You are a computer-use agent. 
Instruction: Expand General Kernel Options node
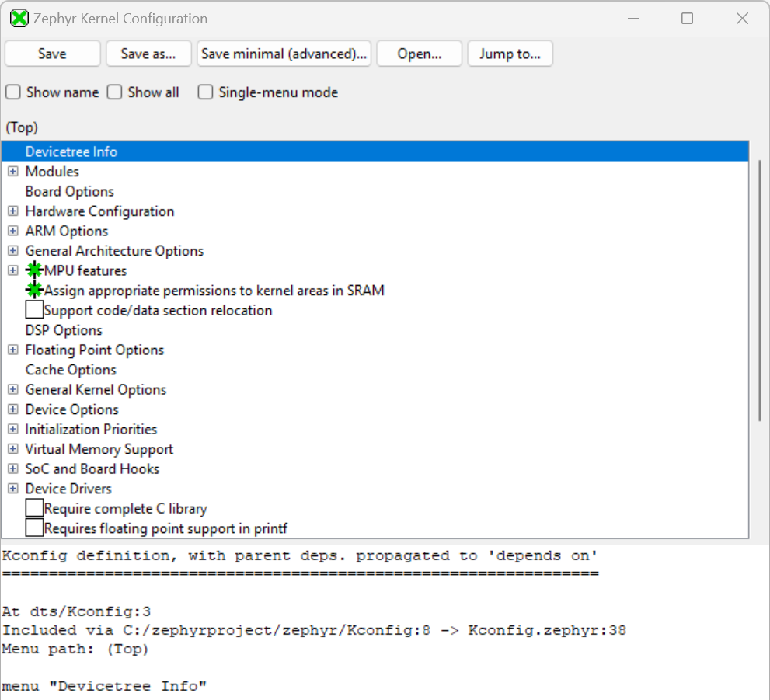pyautogui.click(x=13, y=390)
